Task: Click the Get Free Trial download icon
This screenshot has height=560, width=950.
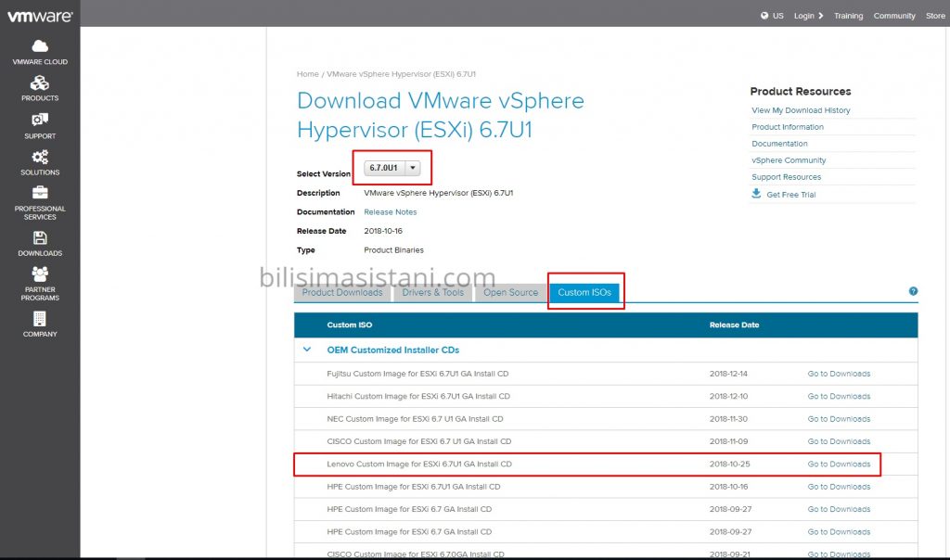Action: (756, 194)
